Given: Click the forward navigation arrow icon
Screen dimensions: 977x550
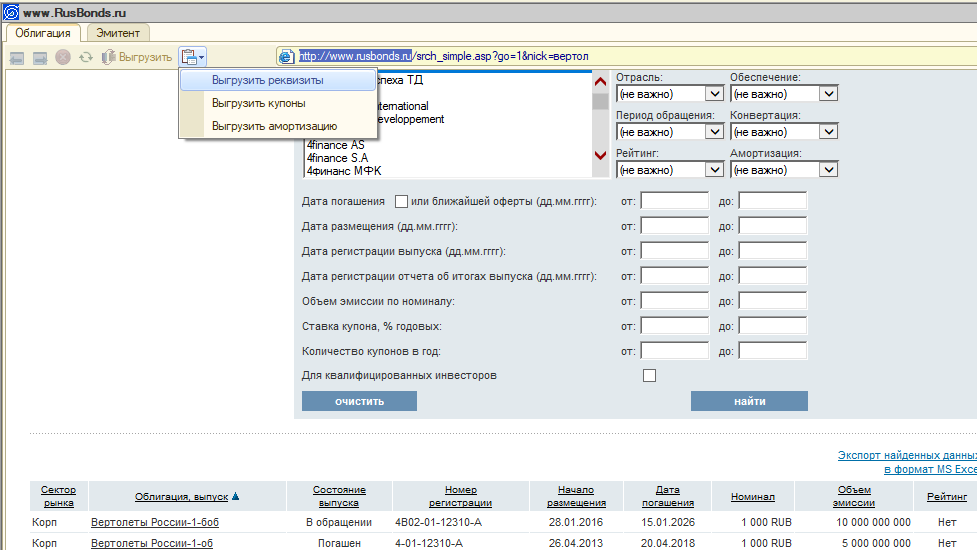Looking at the screenshot, I should tap(40, 57).
